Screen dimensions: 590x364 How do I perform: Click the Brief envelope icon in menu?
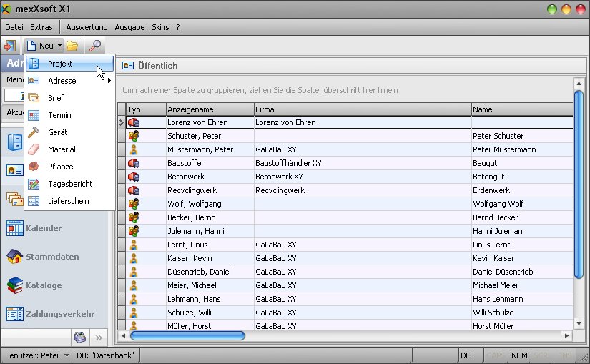pyautogui.click(x=34, y=98)
